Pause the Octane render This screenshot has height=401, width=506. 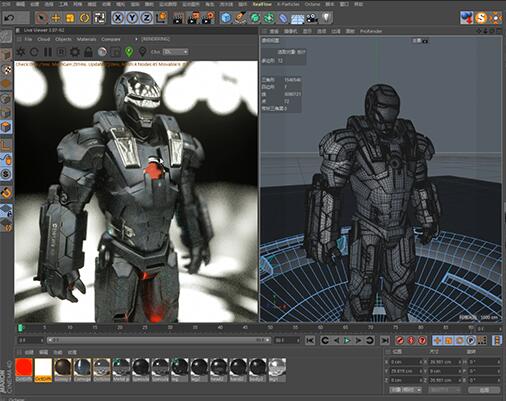tap(48, 52)
